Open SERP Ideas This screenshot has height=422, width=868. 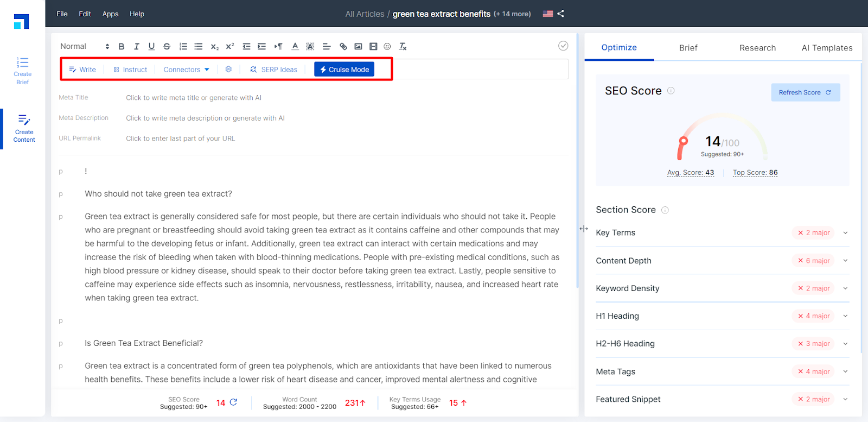[x=273, y=70]
